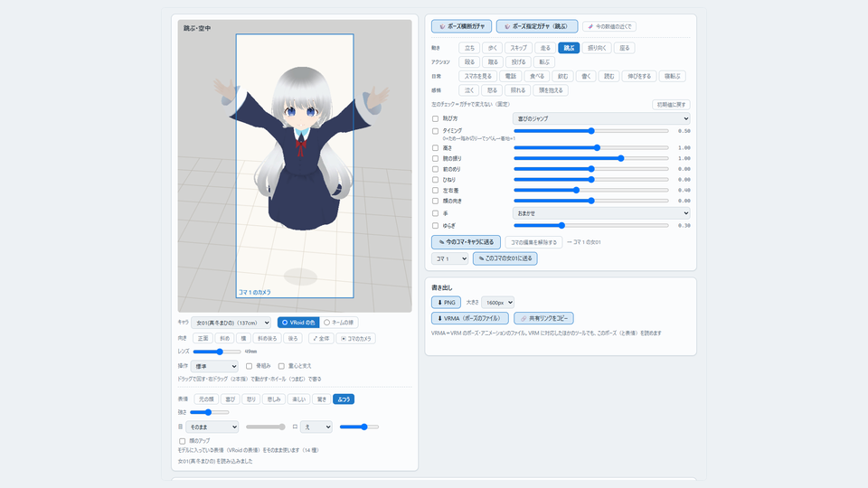
Task: Enable the 骨組み checkbox
Action: coord(250,366)
